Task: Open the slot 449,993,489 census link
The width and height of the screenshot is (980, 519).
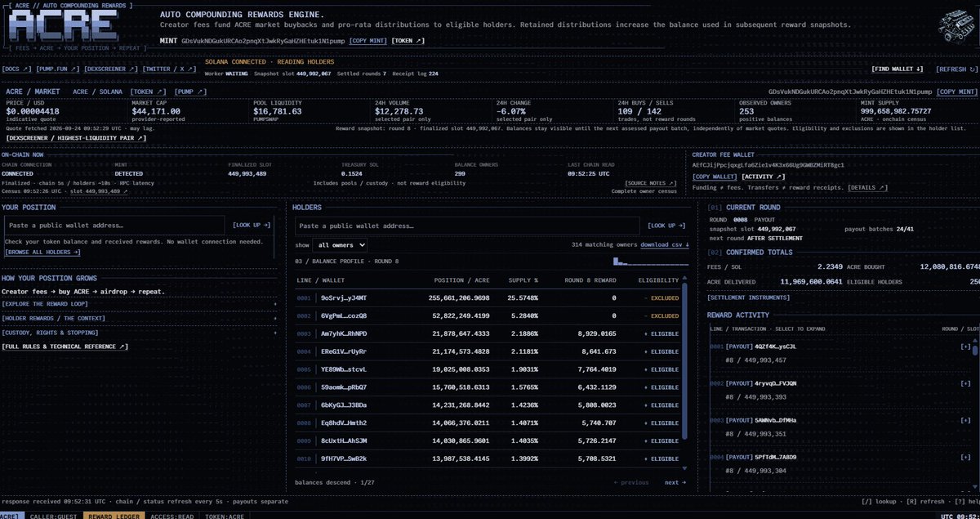Action: [x=99, y=190]
